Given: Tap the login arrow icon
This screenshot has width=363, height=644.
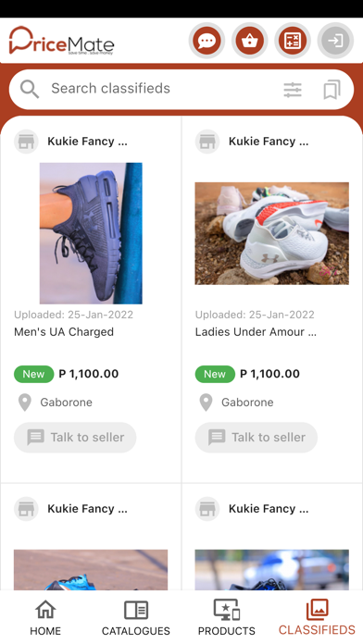Looking at the screenshot, I should [335, 41].
